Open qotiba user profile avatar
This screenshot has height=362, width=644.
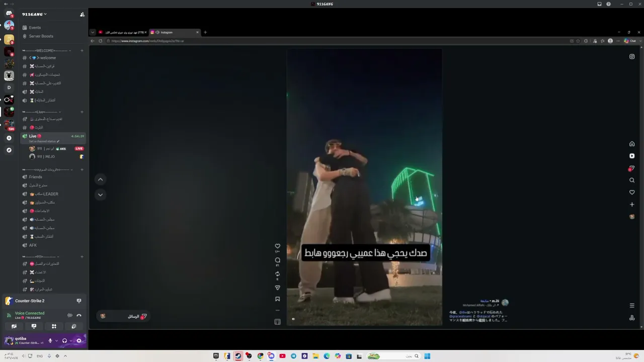pos(9,340)
